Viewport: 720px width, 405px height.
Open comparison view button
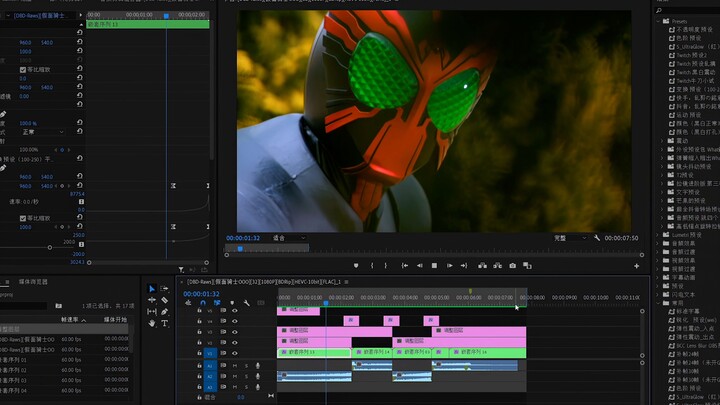coord(527,265)
